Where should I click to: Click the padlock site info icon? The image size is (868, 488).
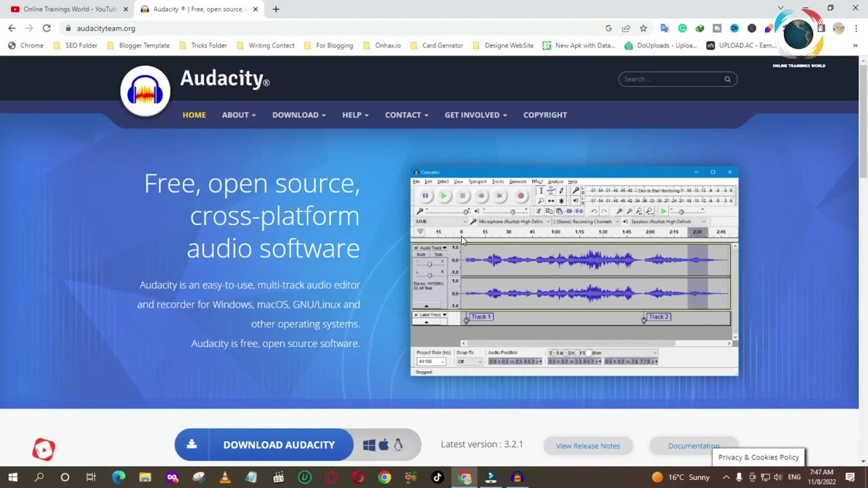[x=68, y=28]
